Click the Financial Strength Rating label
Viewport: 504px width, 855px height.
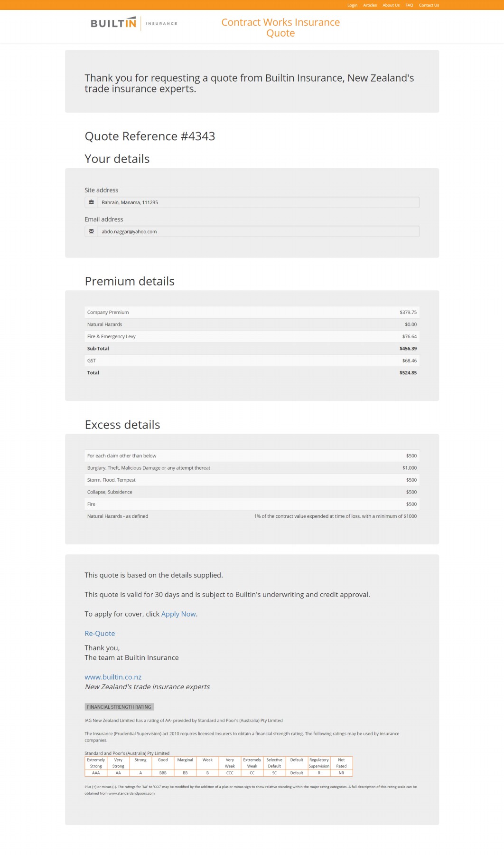(x=119, y=707)
